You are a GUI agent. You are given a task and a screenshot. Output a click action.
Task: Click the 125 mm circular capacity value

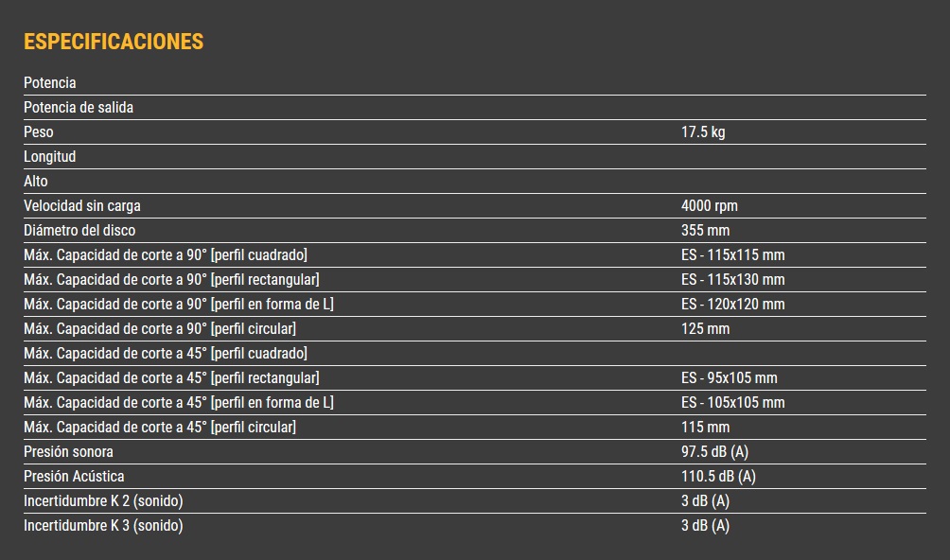(x=705, y=329)
